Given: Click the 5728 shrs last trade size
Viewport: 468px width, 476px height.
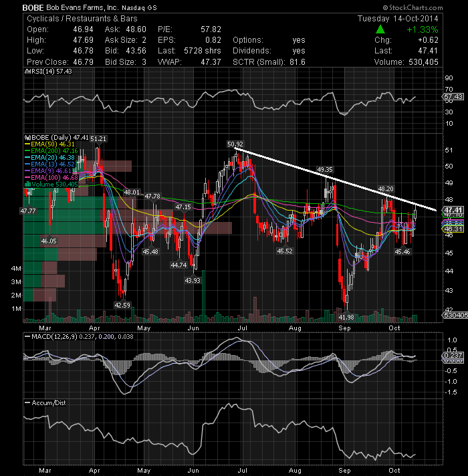Looking at the screenshot, I should 203,50.
